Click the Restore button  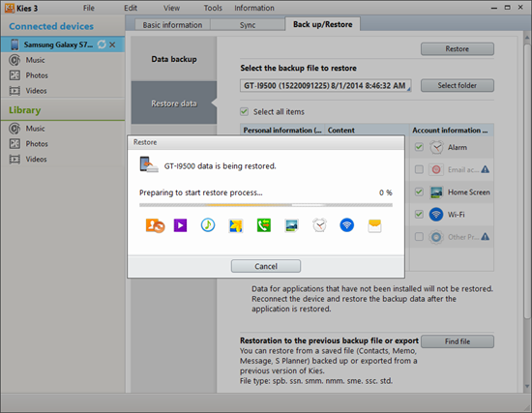point(458,49)
